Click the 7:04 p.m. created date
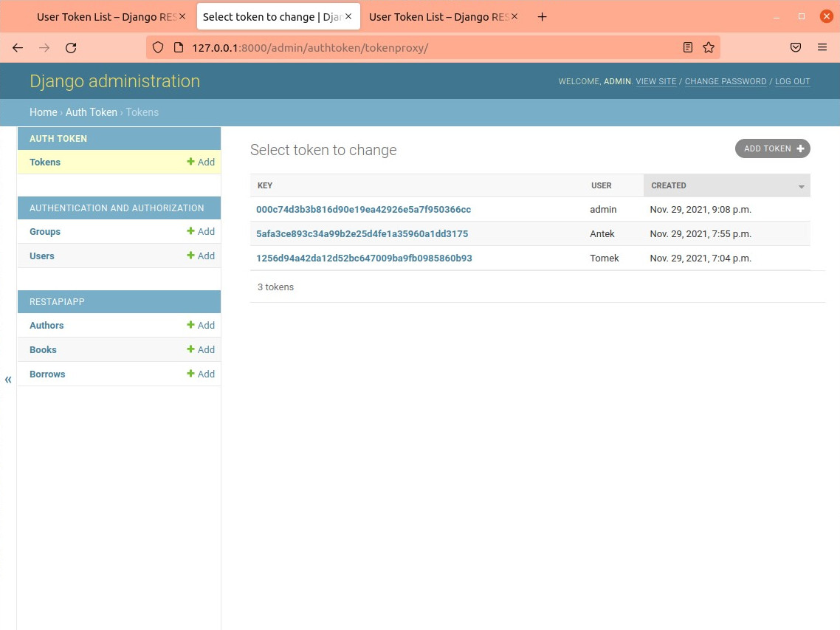Image resolution: width=840 pixels, height=630 pixels. [x=700, y=258]
